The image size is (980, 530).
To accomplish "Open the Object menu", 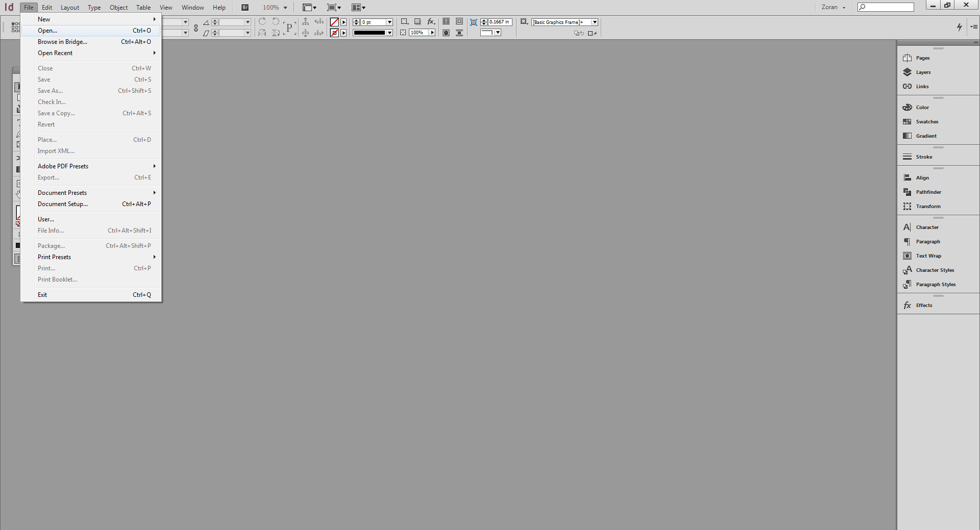I will coord(118,7).
